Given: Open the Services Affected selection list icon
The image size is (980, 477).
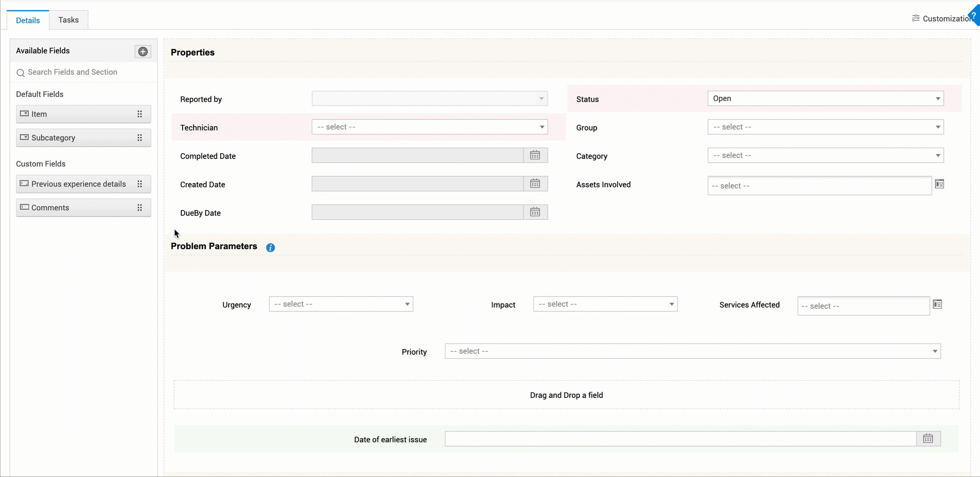Looking at the screenshot, I should click(937, 304).
